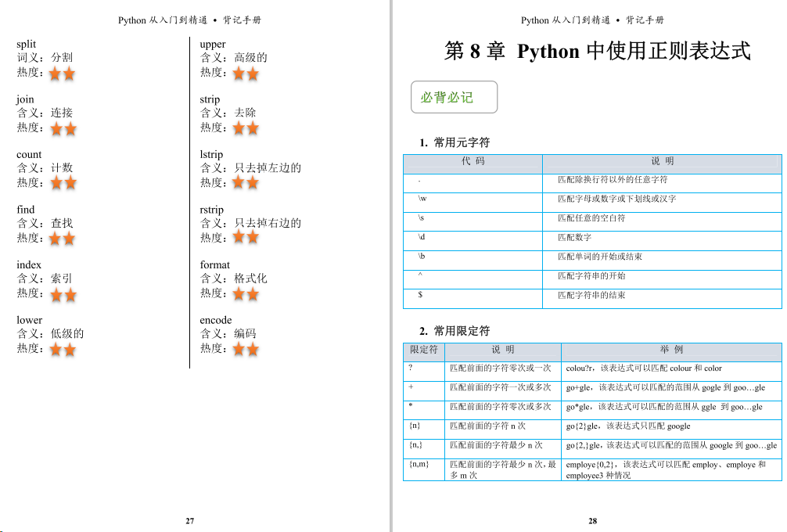Click the star icon under index entry

click(x=56, y=295)
